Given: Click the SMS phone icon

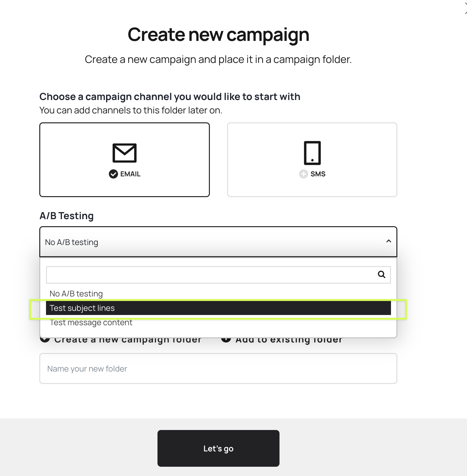Looking at the screenshot, I should 312,153.
